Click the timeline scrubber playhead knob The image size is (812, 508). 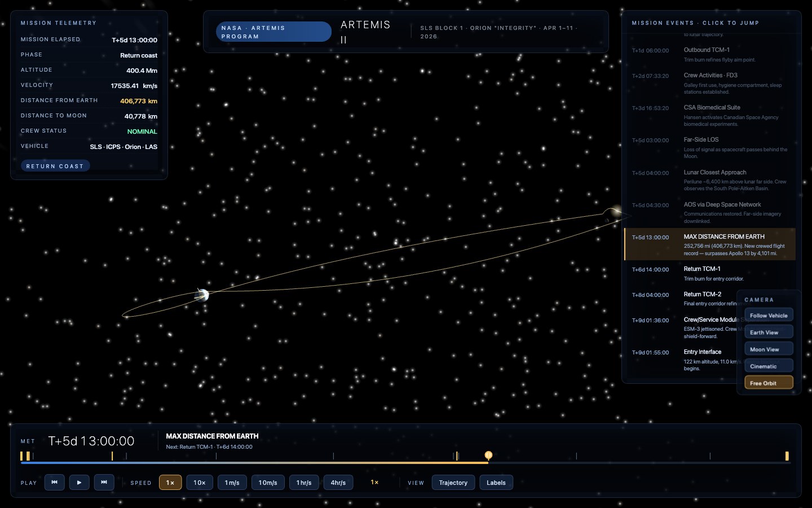tap(488, 455)
